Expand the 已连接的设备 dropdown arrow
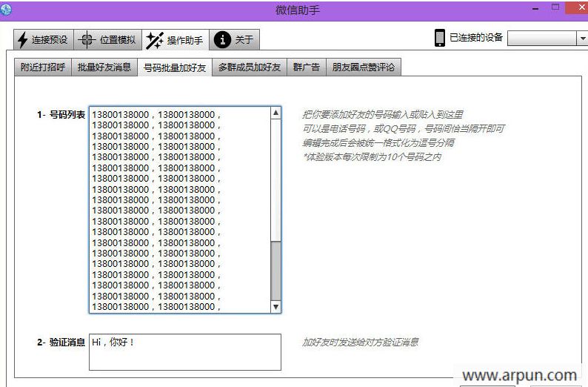Image resolution: width=588 pixels, height=387 pixels. (x=582, y=39)
